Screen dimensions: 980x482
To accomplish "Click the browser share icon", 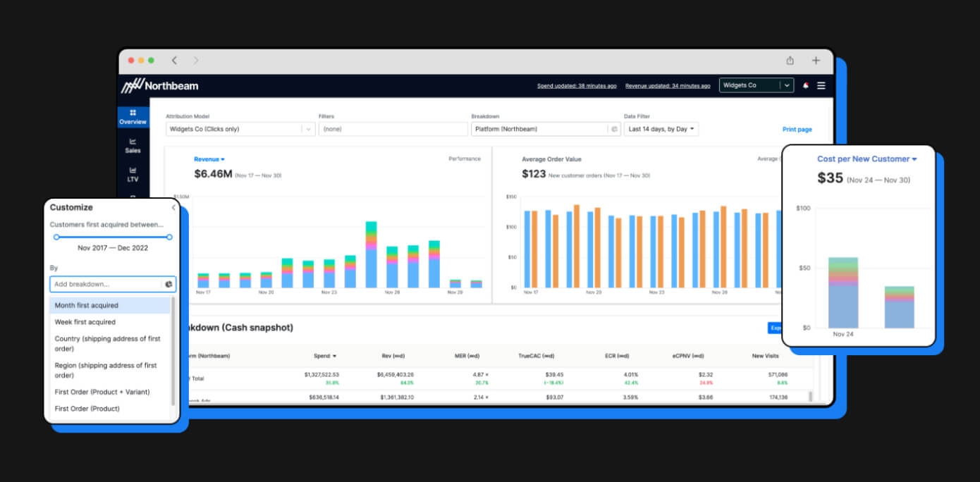I will point(790,61).
